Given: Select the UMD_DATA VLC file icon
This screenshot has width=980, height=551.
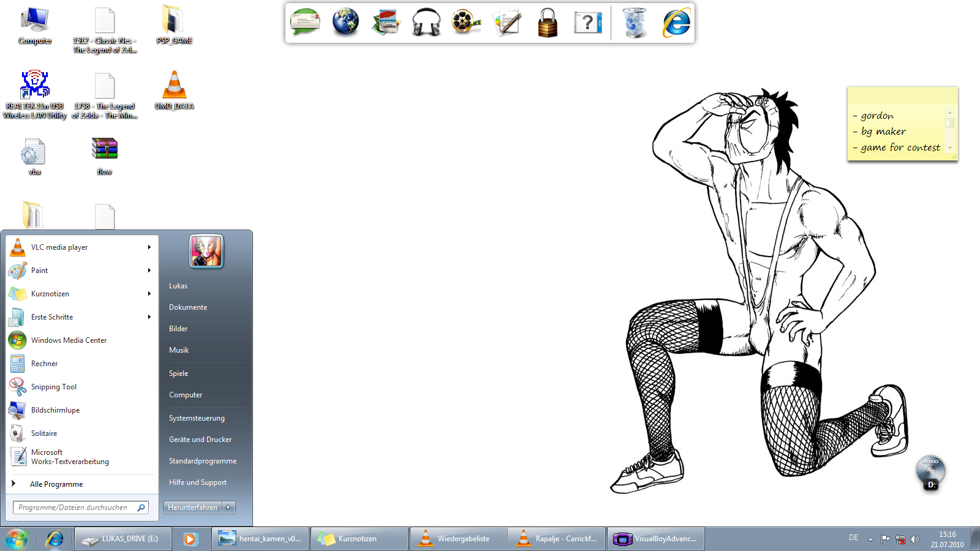Looking at the screenshot, I should 174,91.
